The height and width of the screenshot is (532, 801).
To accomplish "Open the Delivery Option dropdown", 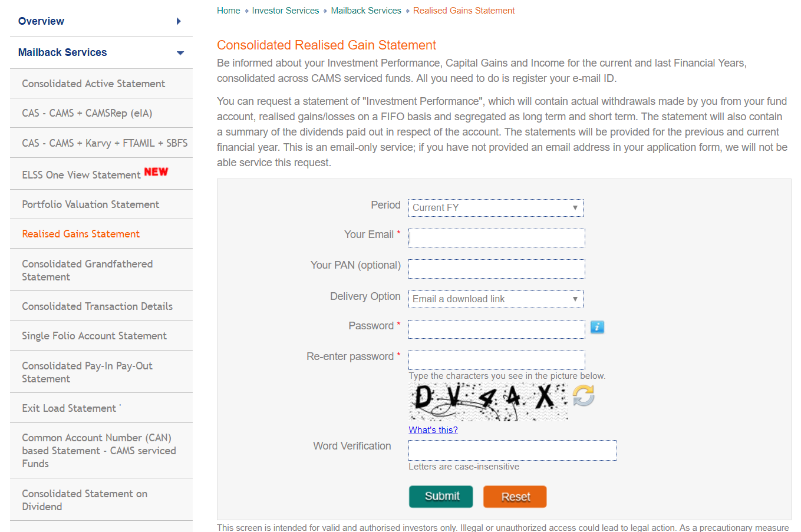I will tap(496, 299).
